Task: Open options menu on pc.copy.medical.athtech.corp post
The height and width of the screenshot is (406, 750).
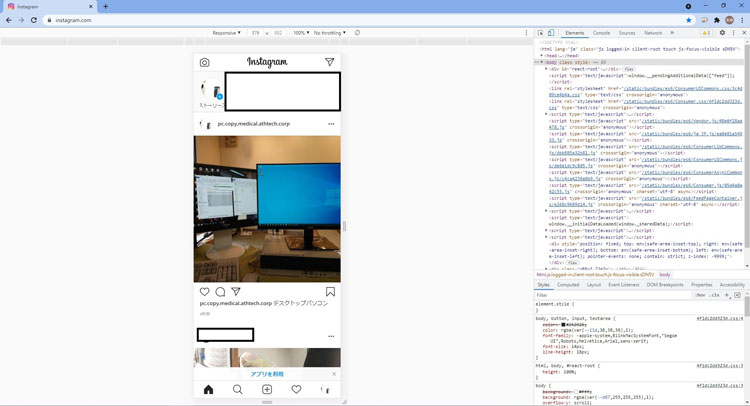Action: click(331, 124)
